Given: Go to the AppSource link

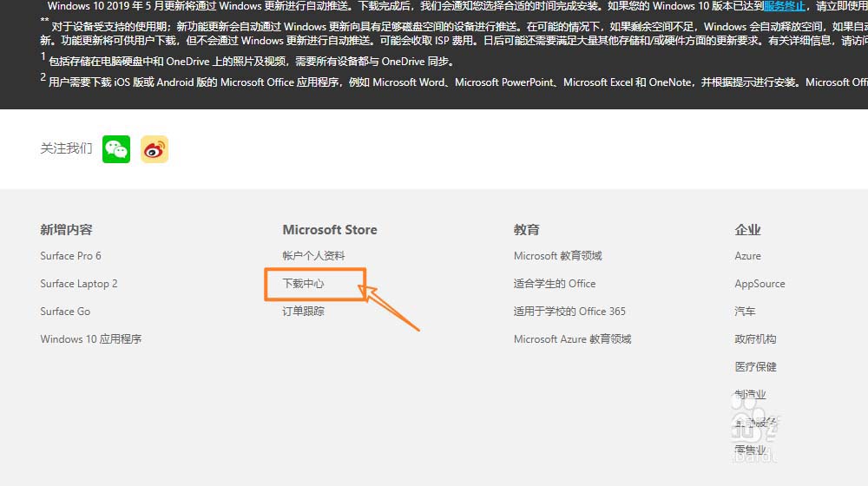Looking at the screenshot, I should (759, 284).
